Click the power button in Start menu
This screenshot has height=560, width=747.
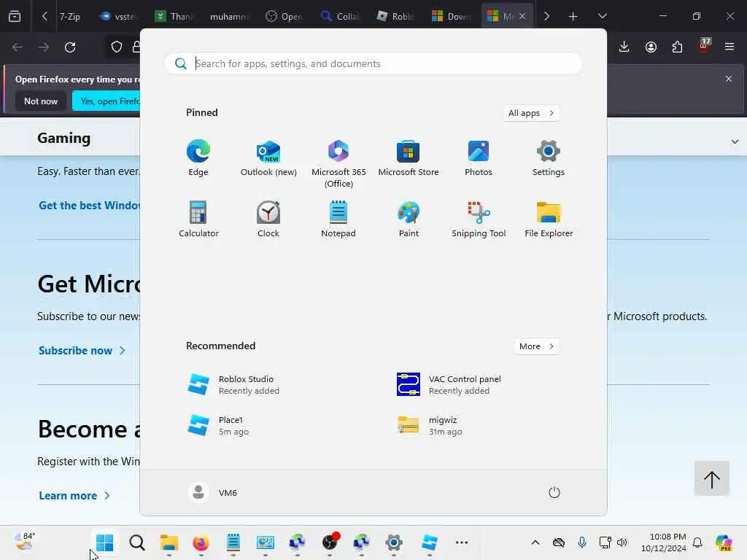(554, 492)
